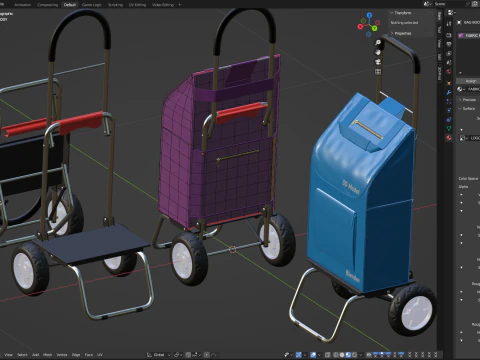Switch to material preview viewport shading
480x360 pixels.
[x=348, y=355]
